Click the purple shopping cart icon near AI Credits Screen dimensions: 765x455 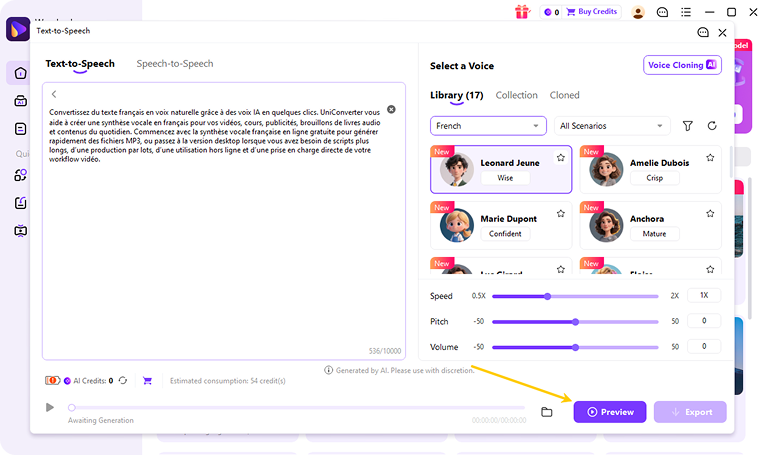[x=147, y=380]
